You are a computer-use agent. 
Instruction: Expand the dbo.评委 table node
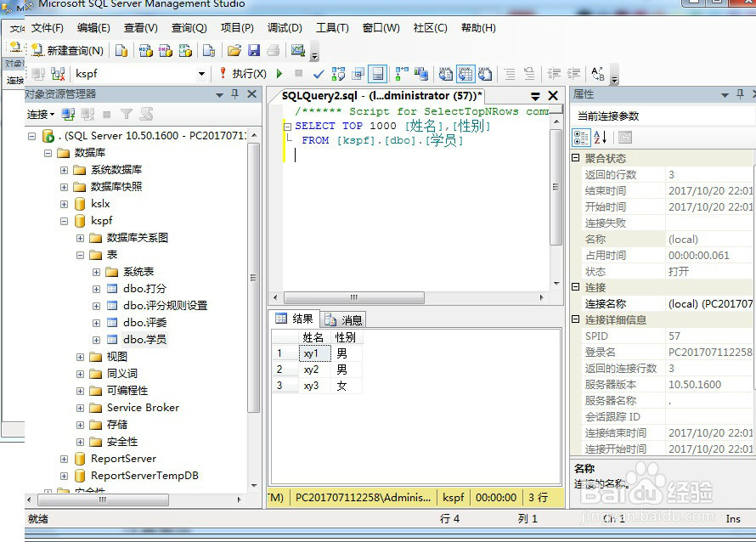pos(96,323)
